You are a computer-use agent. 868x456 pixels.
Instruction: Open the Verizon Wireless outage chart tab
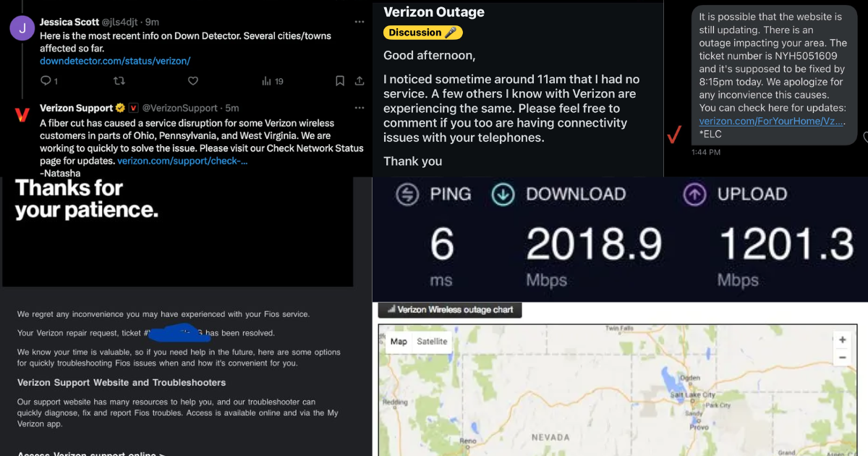450,310
